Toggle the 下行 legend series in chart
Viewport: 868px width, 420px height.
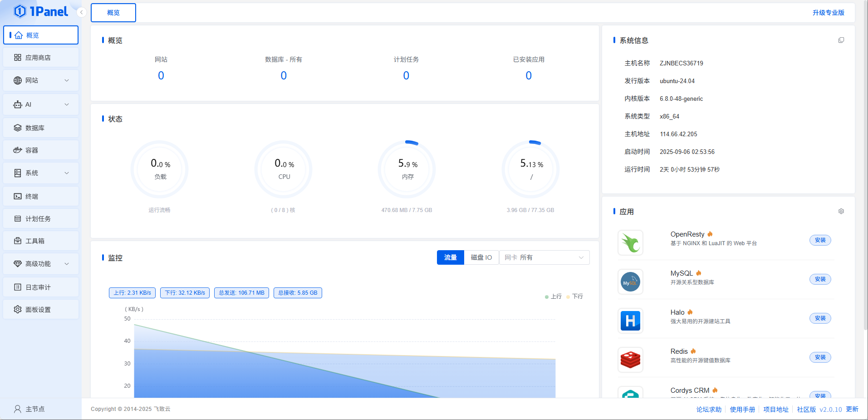(575, 296)
